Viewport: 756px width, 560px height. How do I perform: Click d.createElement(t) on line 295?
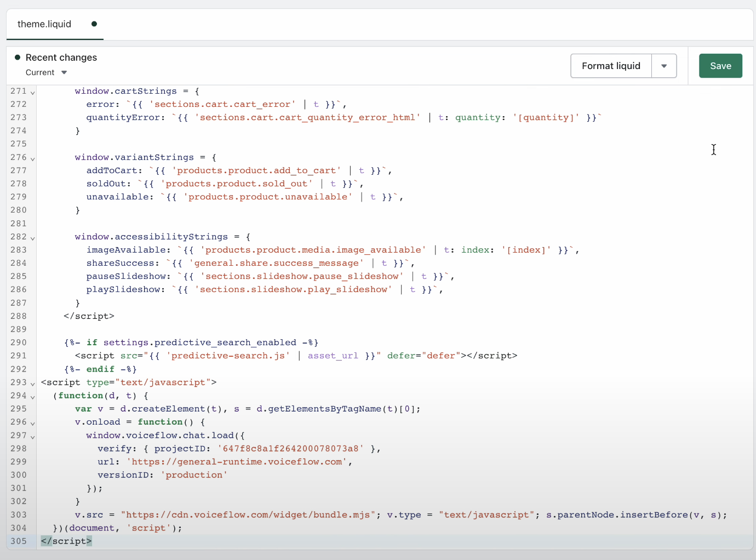171,409
